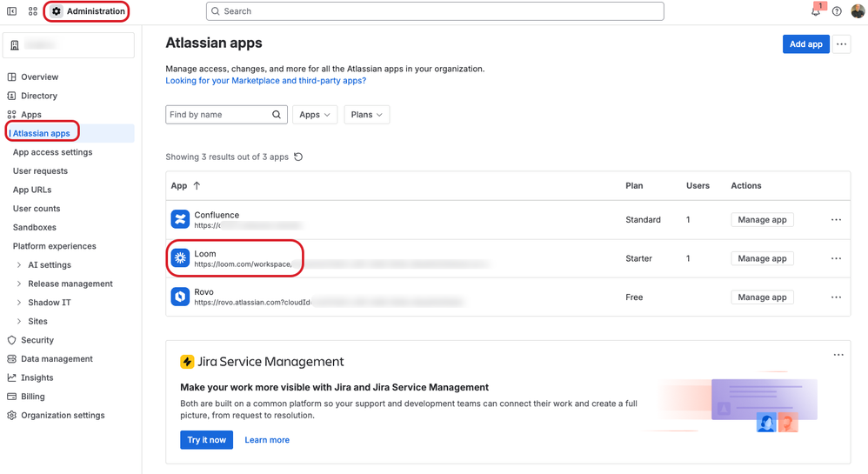
Task: Open the help question mark icon
Action: [x=837, y=11]
